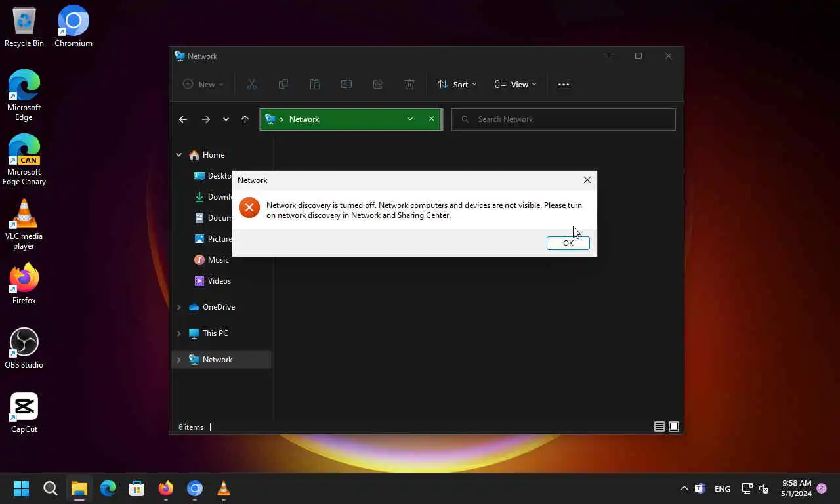The height and width of the screenshot is (504, 840).
Task: Click the Copy icon in toolbar
Action: [x=283, y=84]
